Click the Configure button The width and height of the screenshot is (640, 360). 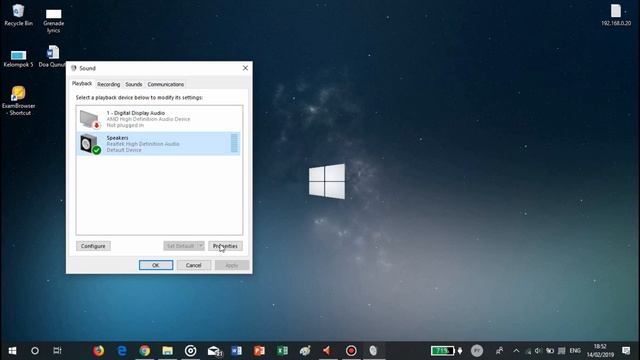click(x=93, y=246)
